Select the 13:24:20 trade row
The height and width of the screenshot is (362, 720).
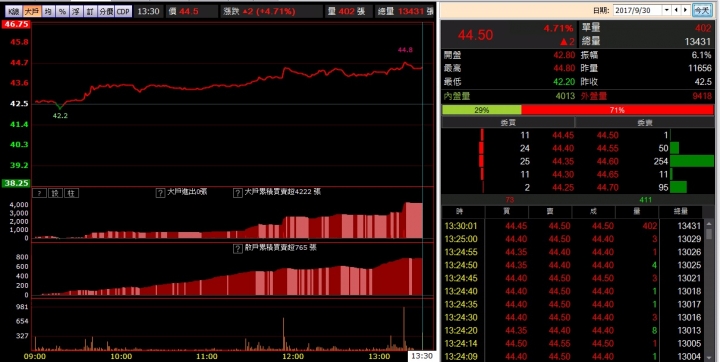pos(573,330)
